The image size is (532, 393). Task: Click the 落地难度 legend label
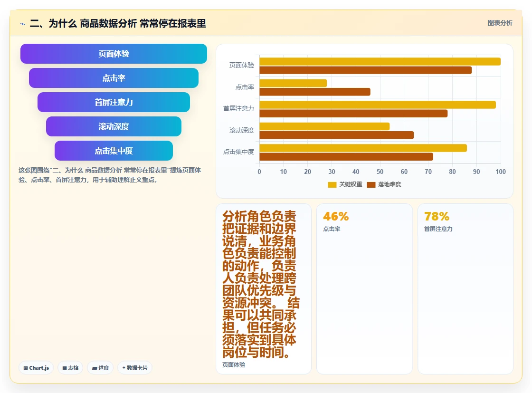[x=389, y=184]
